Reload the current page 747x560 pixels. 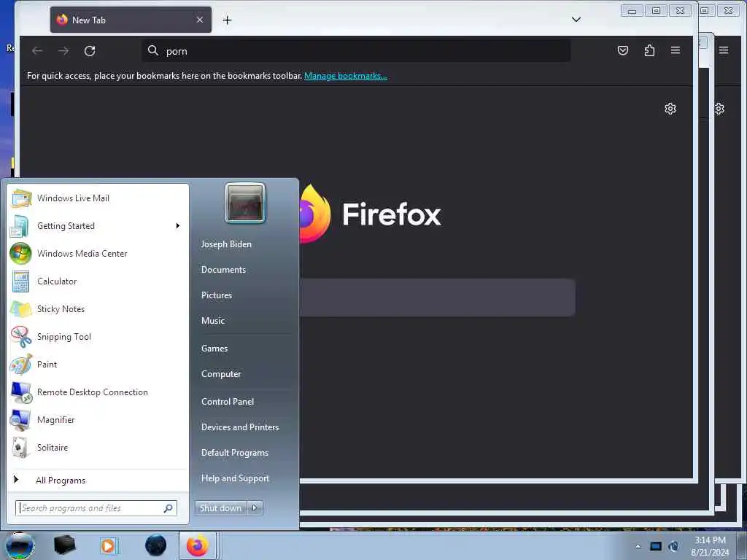click(x=90, y=50)
